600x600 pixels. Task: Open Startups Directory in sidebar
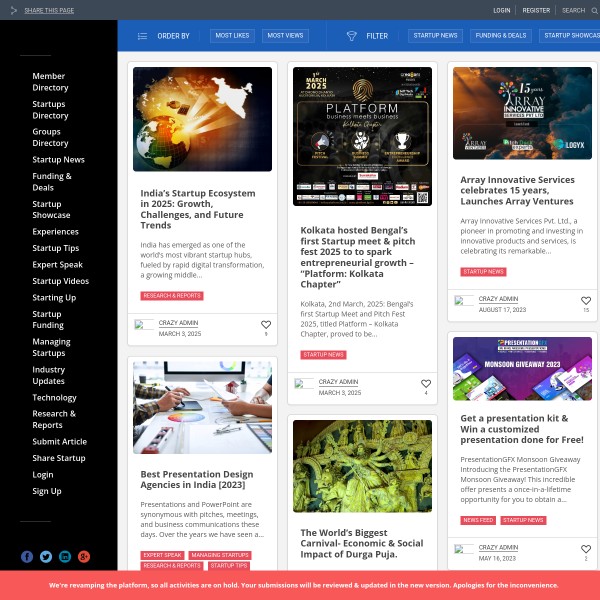click(50, 110)
